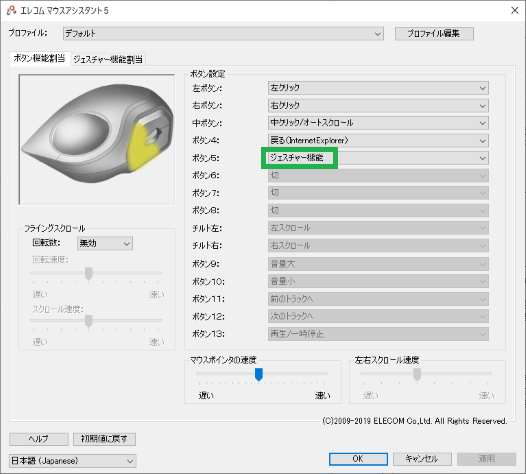
Task: Confirm settings with the OK button
Action: click(358, 459)
